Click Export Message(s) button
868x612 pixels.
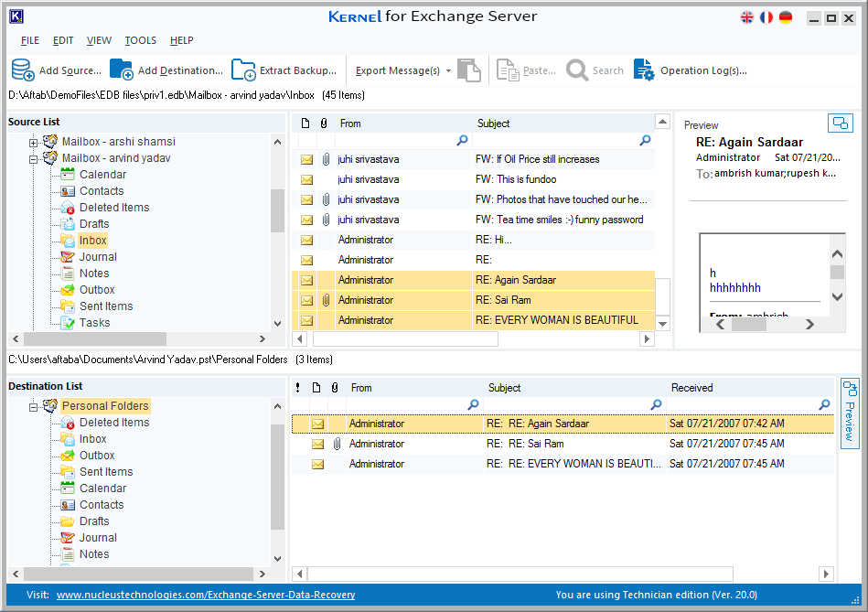coord(398,70)
